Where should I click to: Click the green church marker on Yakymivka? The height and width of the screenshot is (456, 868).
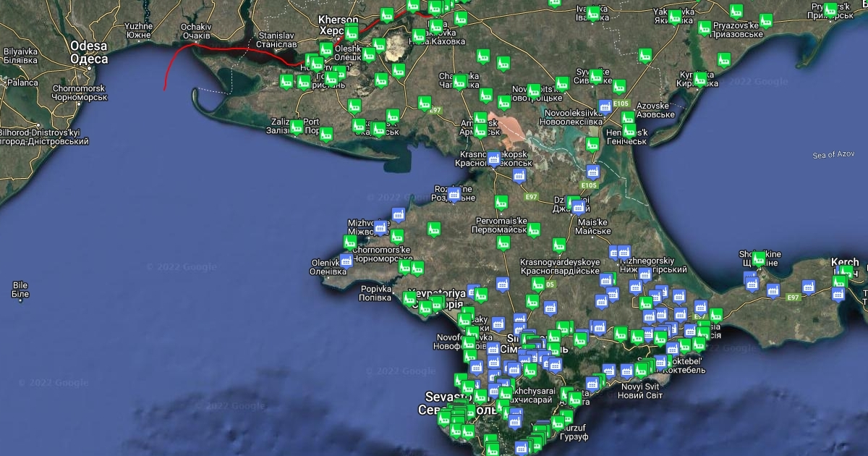675,16
